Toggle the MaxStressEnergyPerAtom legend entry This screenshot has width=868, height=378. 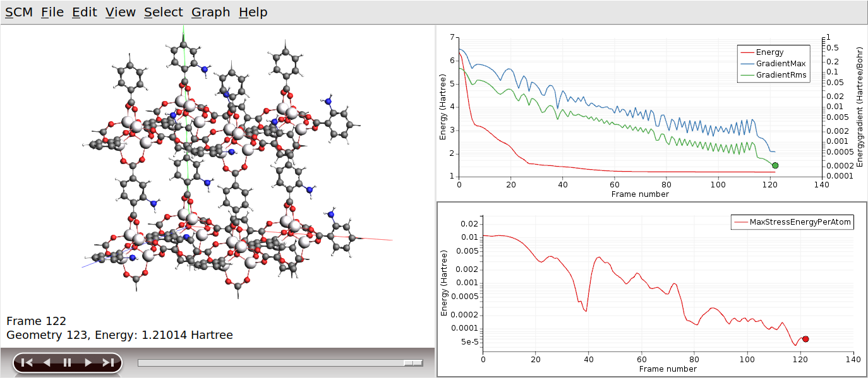tap(792, 221)
